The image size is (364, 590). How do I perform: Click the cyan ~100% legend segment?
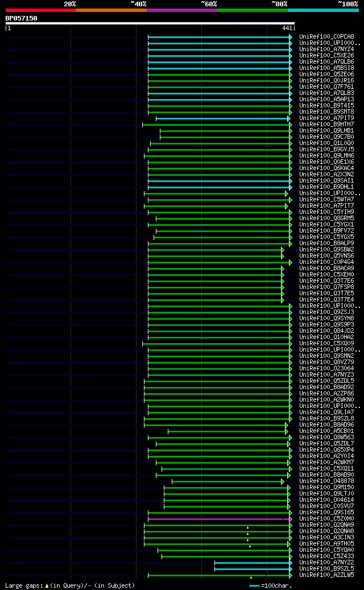point(324,10)
